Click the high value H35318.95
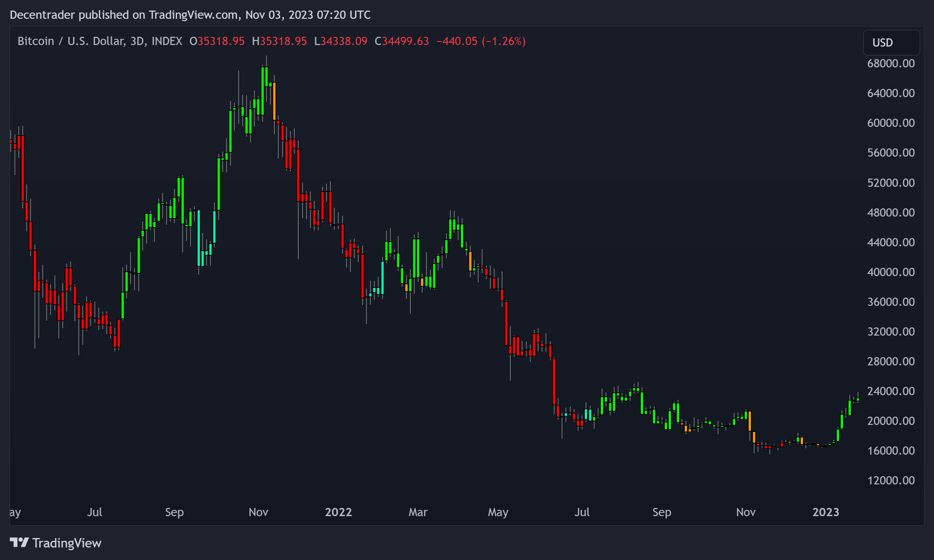934x560 pixels. pyautogui.click(x=279, y=41)
